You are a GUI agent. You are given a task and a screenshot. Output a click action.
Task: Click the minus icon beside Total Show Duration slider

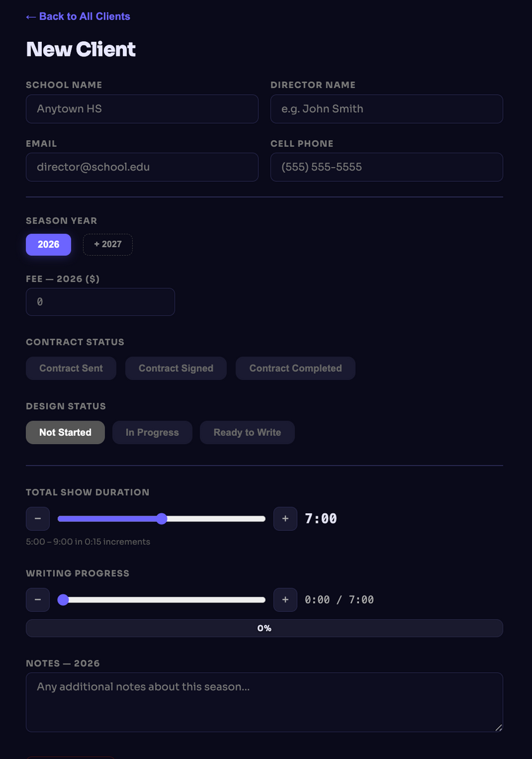(x=37, y=518)
